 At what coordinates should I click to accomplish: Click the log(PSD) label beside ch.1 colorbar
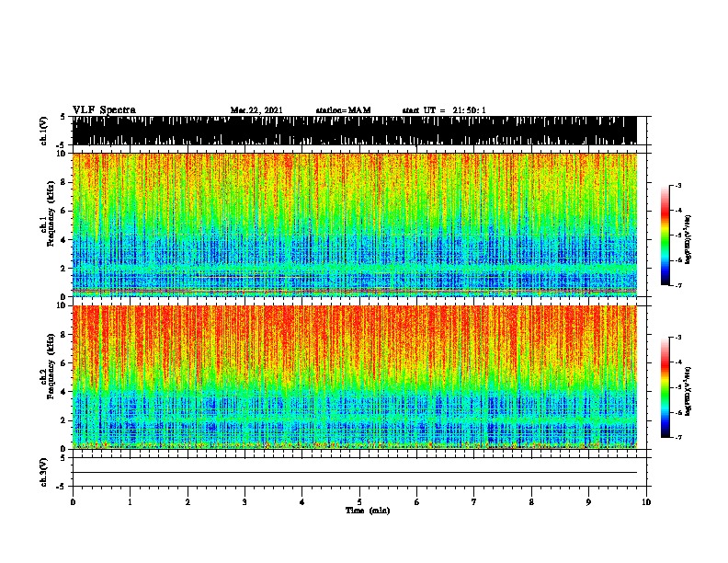688,239
